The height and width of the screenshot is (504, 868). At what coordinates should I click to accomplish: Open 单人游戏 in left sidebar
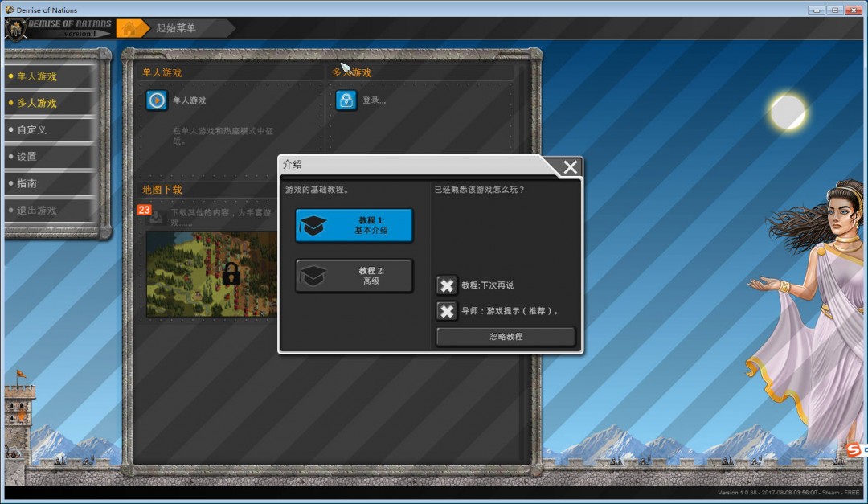50,76
